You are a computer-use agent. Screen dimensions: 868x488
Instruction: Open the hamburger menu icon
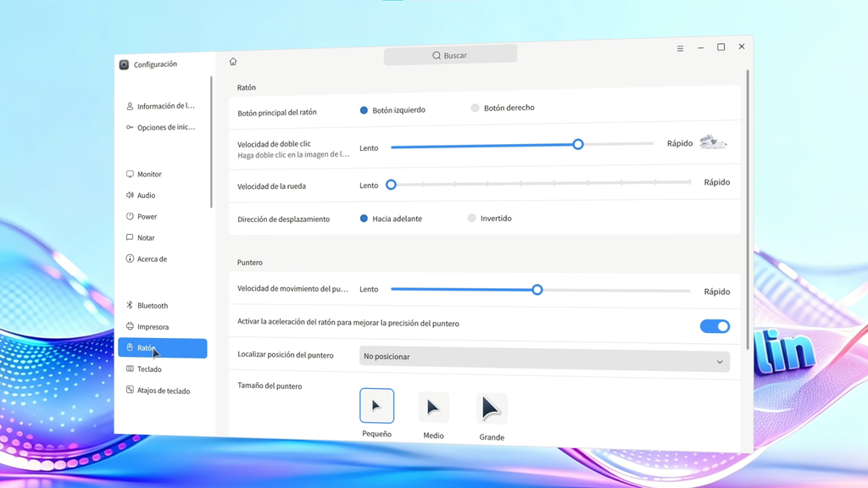(x=680, y=48)
